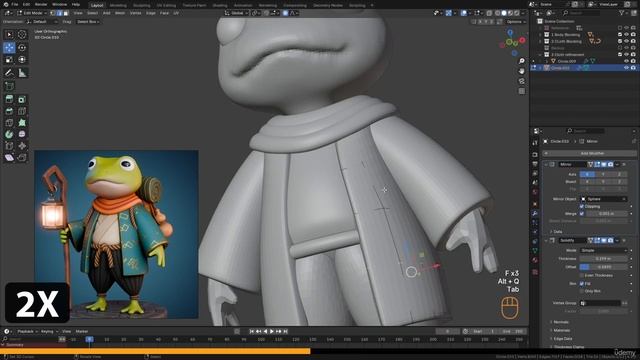Select the Knife tool
The image size is (640, 360).
(9, 122)
